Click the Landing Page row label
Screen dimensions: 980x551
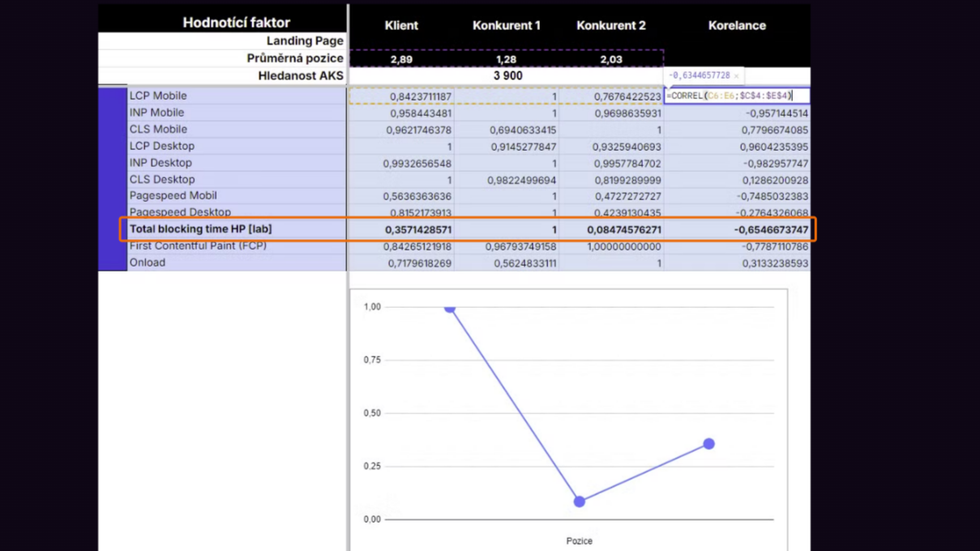(305, 41)
